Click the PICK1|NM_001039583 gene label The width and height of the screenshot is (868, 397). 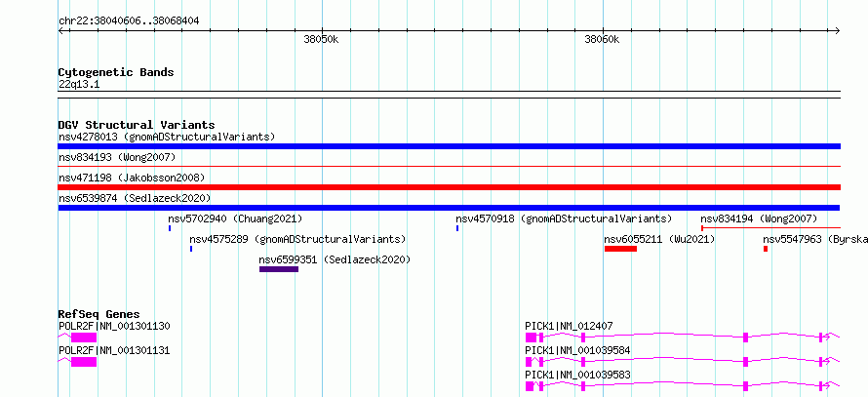577,375
